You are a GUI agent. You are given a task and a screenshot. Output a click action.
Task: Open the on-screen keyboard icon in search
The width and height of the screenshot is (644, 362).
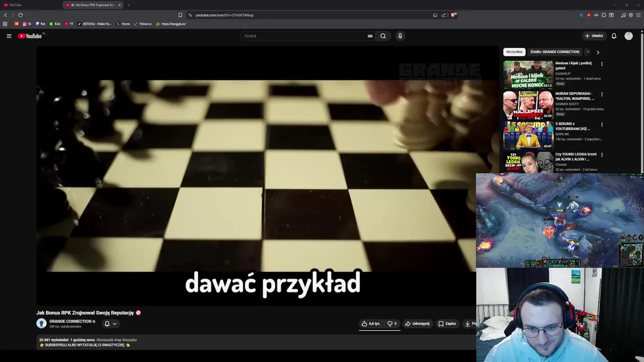370,36
